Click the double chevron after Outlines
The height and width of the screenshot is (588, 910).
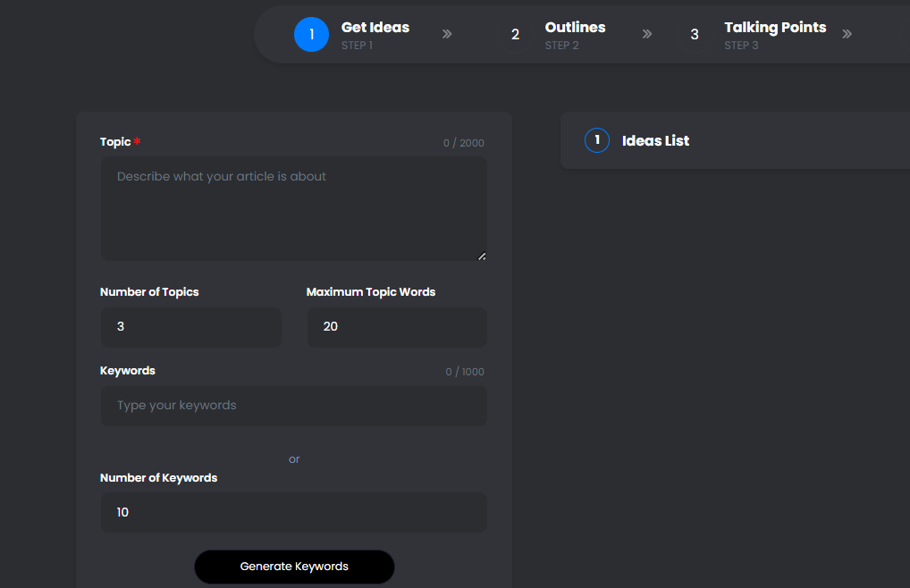tap(647, 34)
